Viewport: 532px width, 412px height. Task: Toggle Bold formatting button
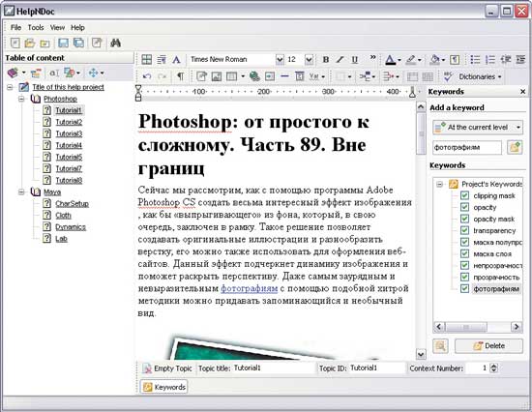(x=325, y=60)
